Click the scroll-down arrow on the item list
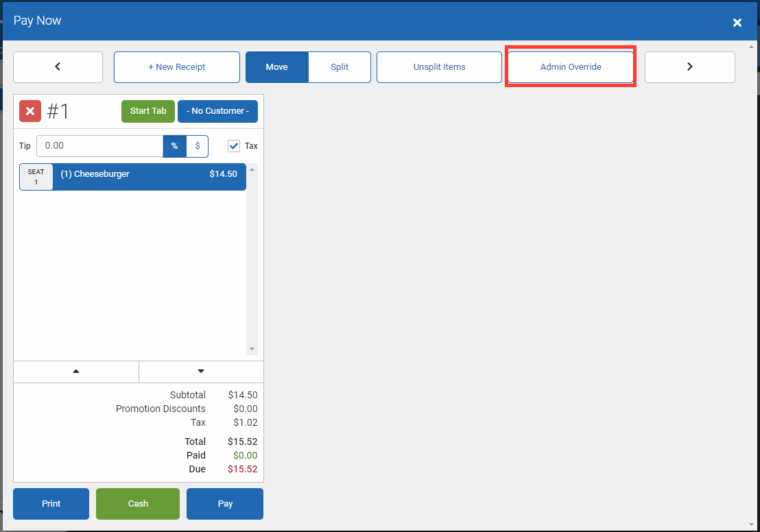 coord(252,348)
